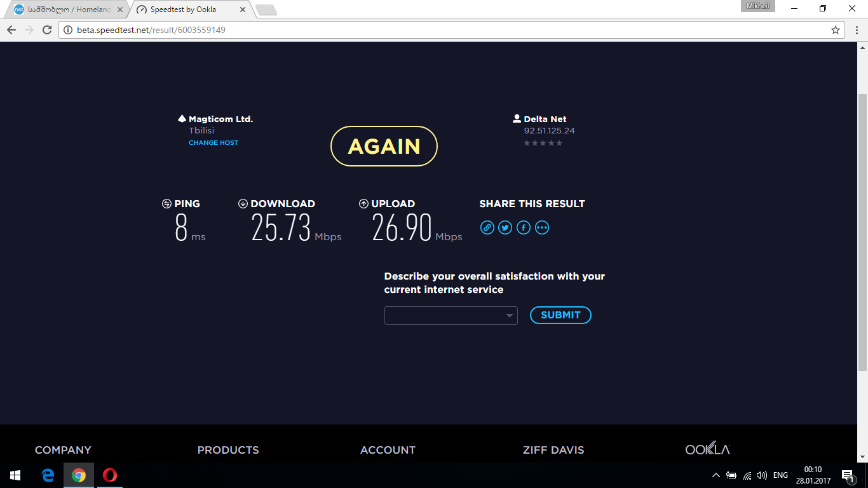Click the Ookla logo in the footer

point(708,449)
